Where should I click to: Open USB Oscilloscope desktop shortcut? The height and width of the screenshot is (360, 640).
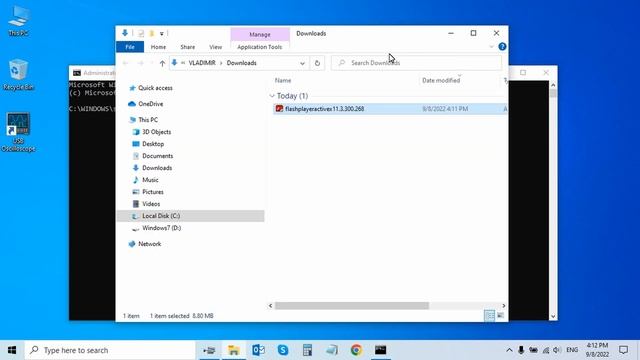click(18, 132)
